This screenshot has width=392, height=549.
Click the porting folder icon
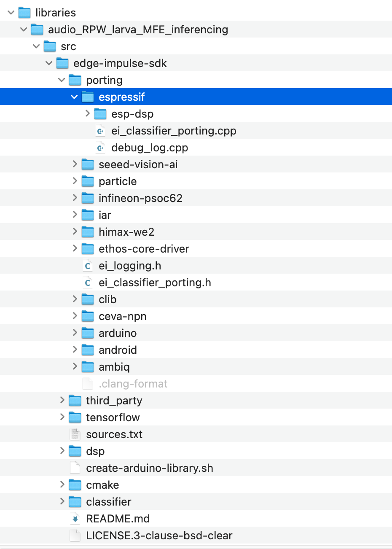(x=75, y=80)
